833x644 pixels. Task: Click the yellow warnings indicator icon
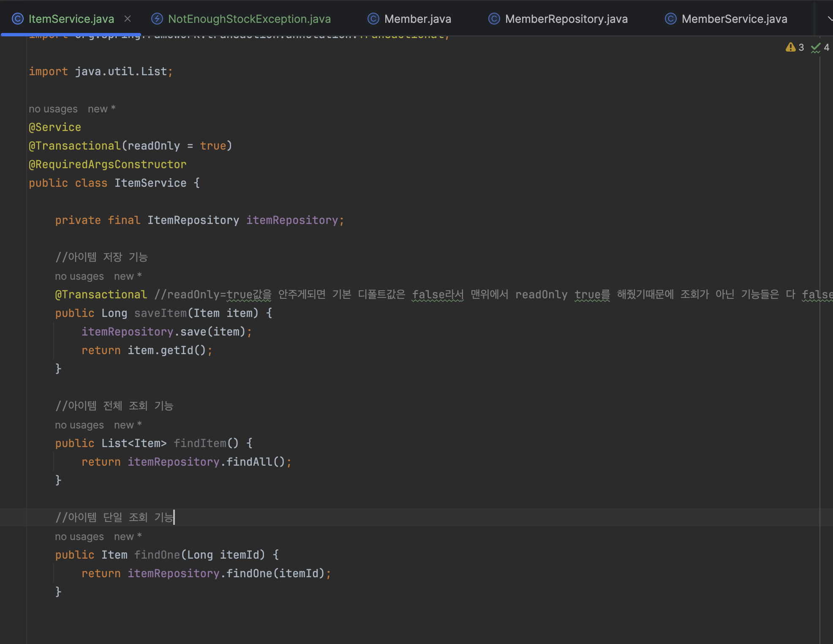tap(790, 47)
